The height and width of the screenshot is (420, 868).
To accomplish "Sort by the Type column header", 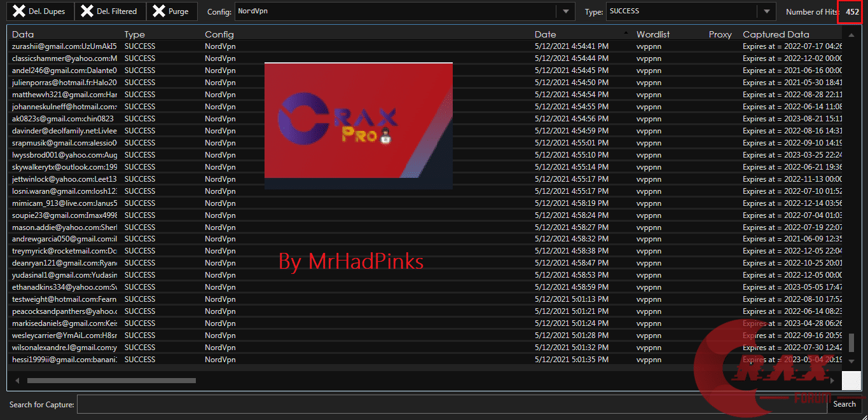I will pos(135,34).
